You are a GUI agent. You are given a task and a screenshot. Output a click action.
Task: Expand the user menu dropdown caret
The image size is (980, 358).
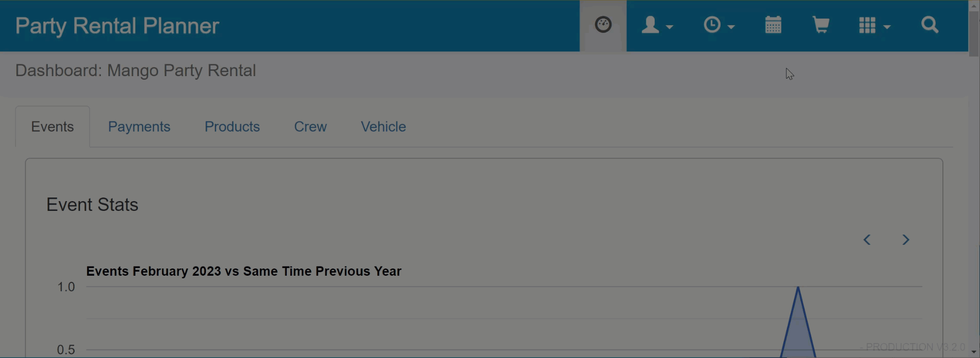click(670, 27)
